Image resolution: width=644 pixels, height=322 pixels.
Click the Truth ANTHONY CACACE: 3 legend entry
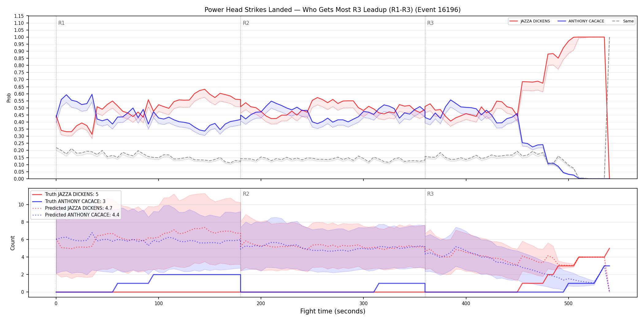[x=69, y=201]
